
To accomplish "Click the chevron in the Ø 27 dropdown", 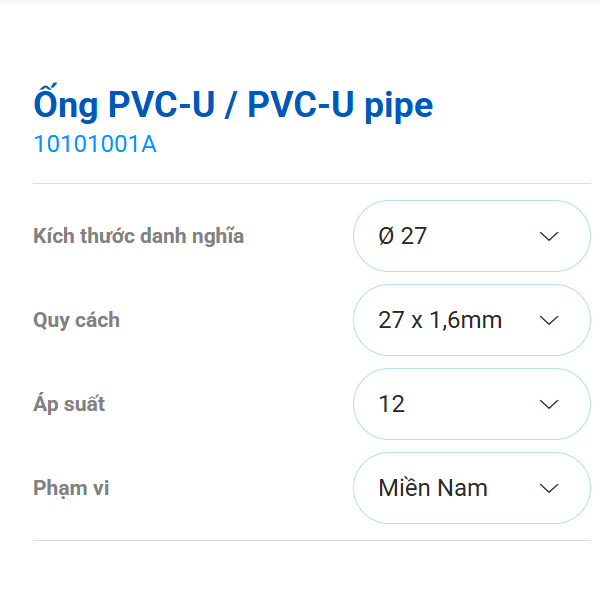I will tap(548, 237).
